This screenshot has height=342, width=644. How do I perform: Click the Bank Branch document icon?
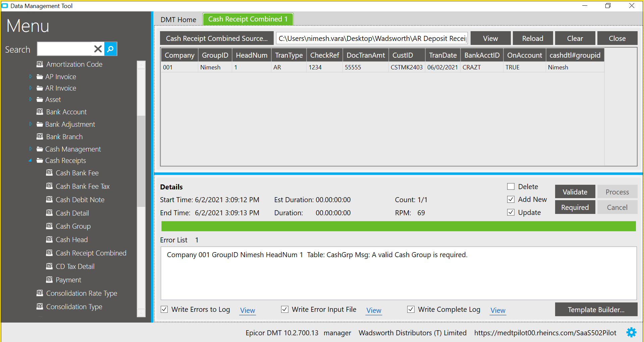tap(40, 136)
